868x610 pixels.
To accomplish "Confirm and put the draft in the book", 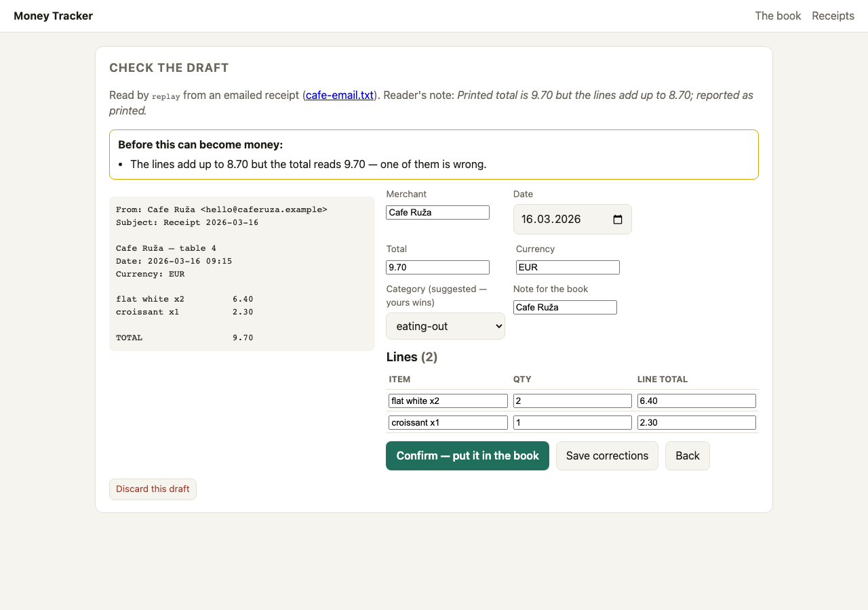I will pos(467,455).
